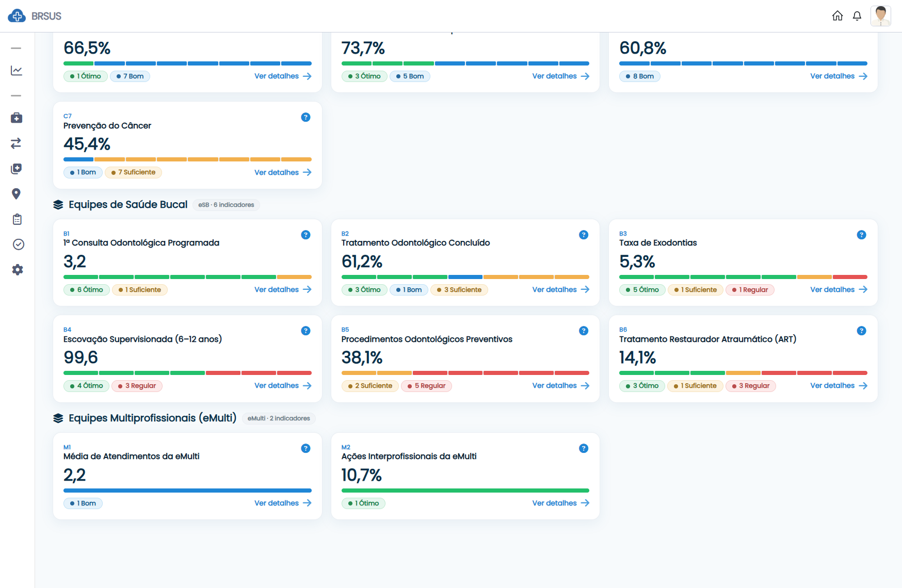Viewport: 902px width, 588px height.
Task: Click the 'eMulti · 2 indicadores' tag
Action: point(279,418)
